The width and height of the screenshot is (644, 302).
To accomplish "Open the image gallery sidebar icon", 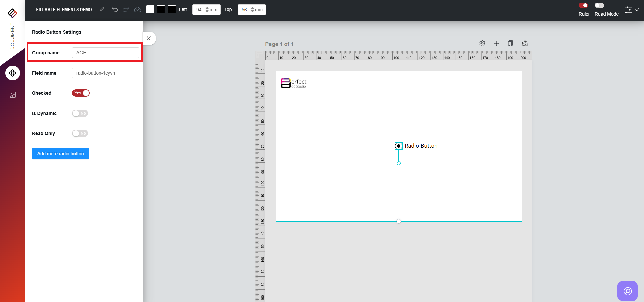I will point(13,95).
